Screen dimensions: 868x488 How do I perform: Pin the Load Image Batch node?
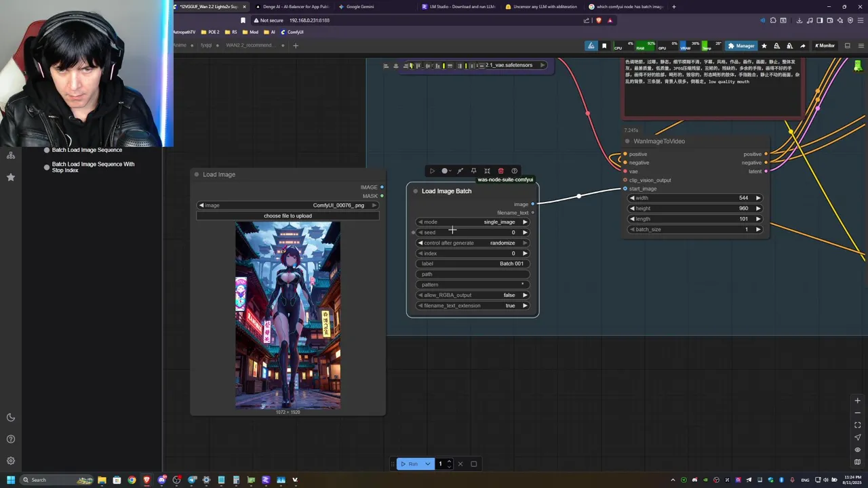473,171
